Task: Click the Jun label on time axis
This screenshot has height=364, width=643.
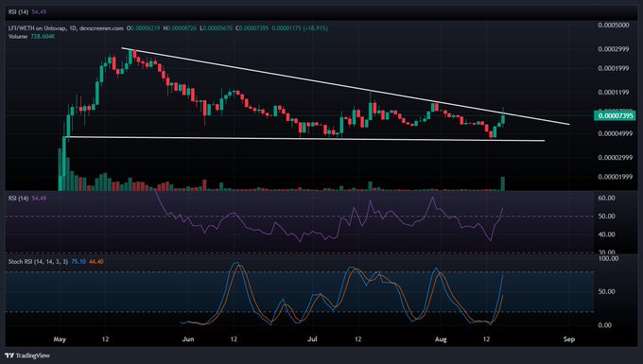Action: (188, 339)
